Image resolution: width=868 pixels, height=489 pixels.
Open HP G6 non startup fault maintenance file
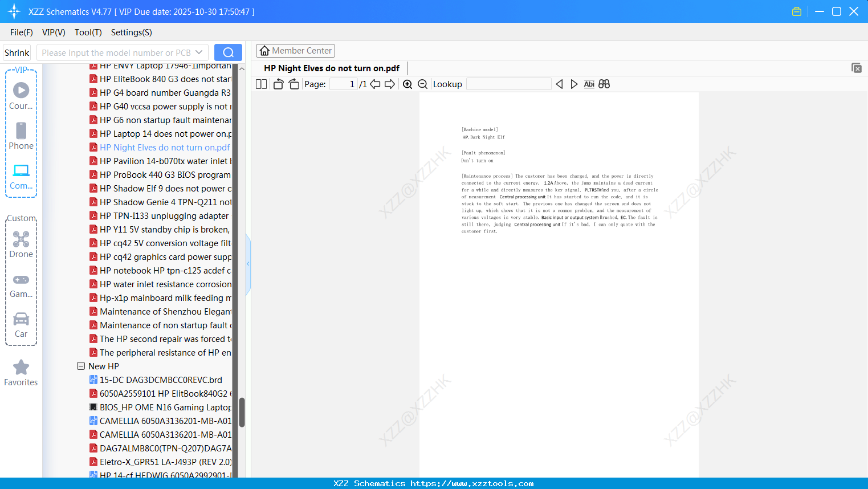point(161,120)
